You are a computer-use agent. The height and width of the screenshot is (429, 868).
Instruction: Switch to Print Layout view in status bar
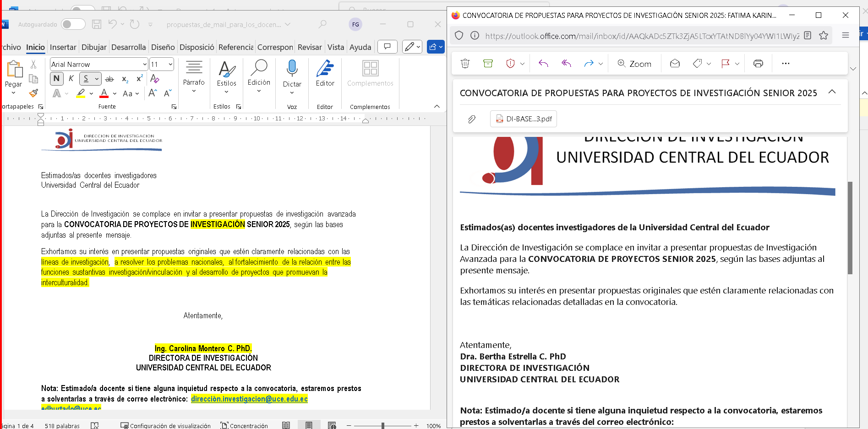(x=309, y=425)
